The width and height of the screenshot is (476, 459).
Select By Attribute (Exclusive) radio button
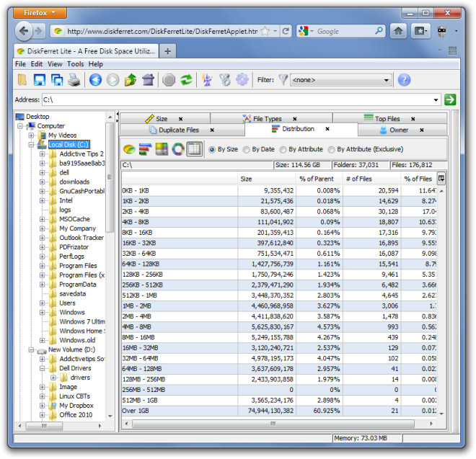click(332, 150)
